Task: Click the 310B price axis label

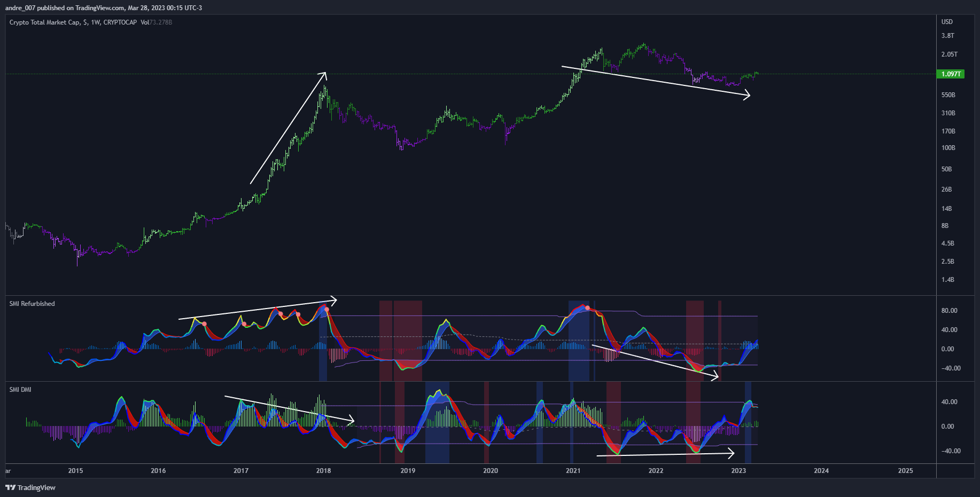Action: (x=948, y=113)
